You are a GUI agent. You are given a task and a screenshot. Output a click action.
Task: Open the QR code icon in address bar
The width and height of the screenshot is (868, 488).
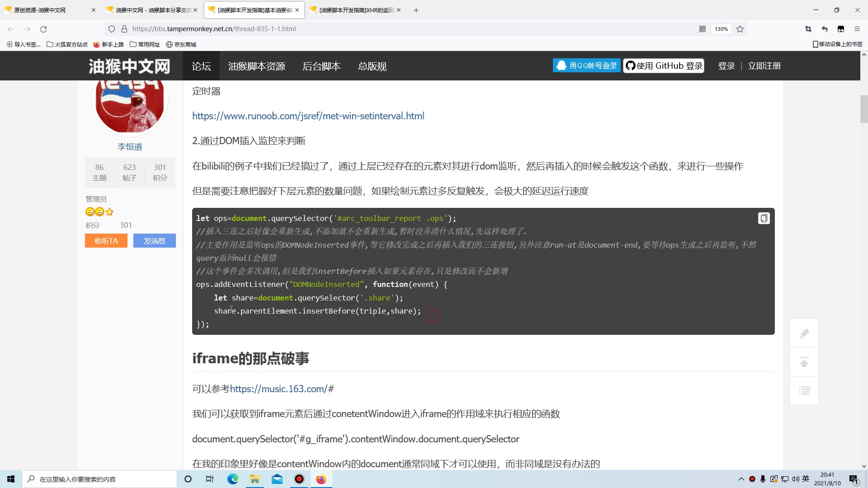pyautogui.click(x=703, y=29)
